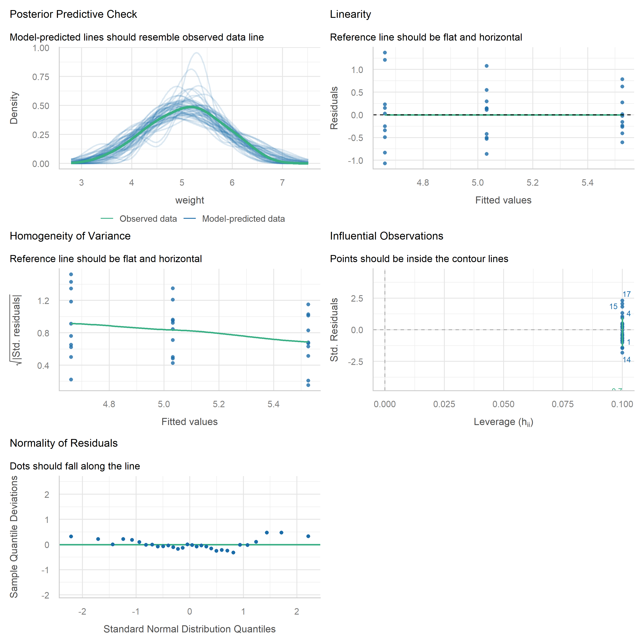Image resolution: width=644 pixels, height=644 pixels.
Task: Click the "Leverage (hii)" axis label
Action: (x=503, y=422)
